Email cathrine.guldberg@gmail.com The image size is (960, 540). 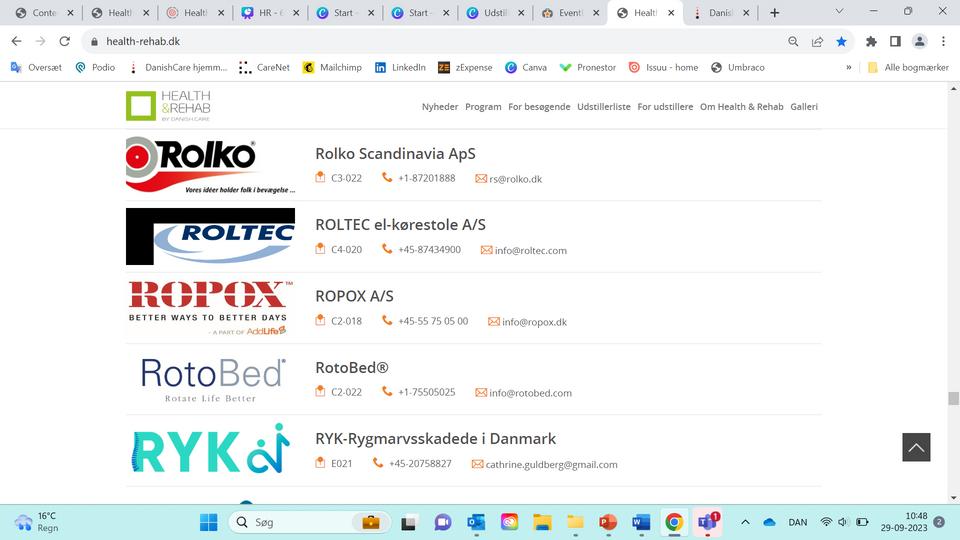[551, 465]
